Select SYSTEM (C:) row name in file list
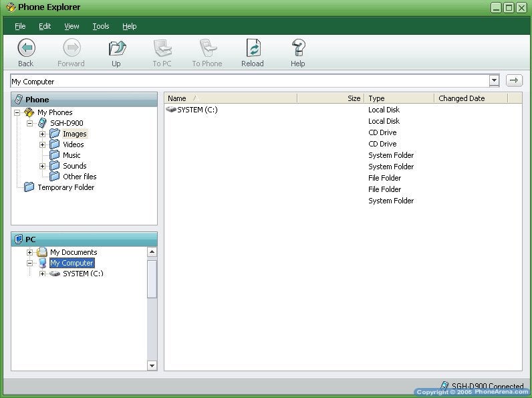This screenshot has width=532, height=398. click(197, 110)
